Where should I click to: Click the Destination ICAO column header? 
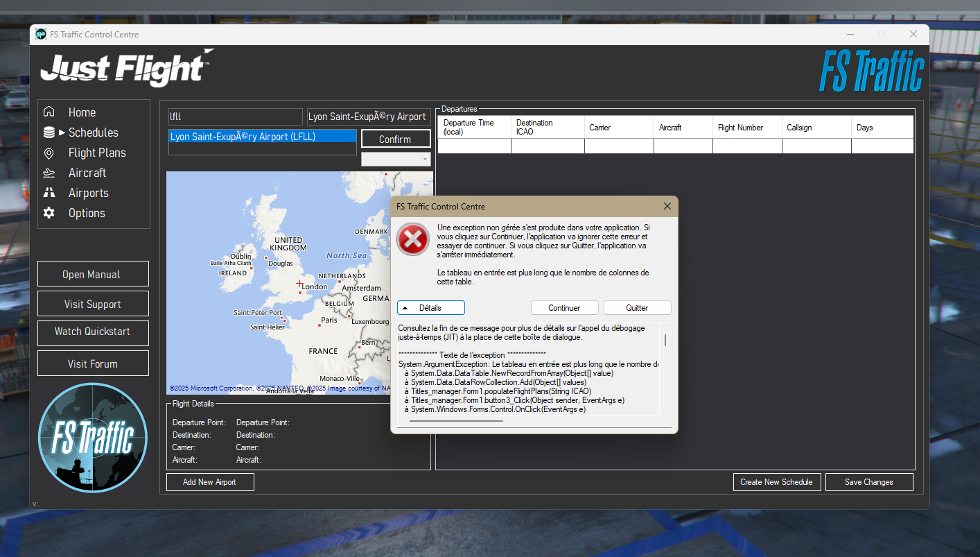(x=548, y=127)
